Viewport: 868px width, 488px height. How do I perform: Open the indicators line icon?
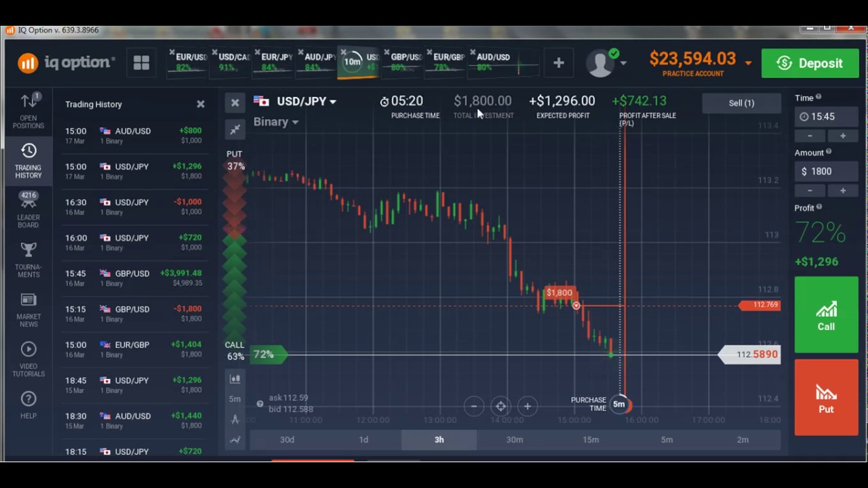click(235, 440)
